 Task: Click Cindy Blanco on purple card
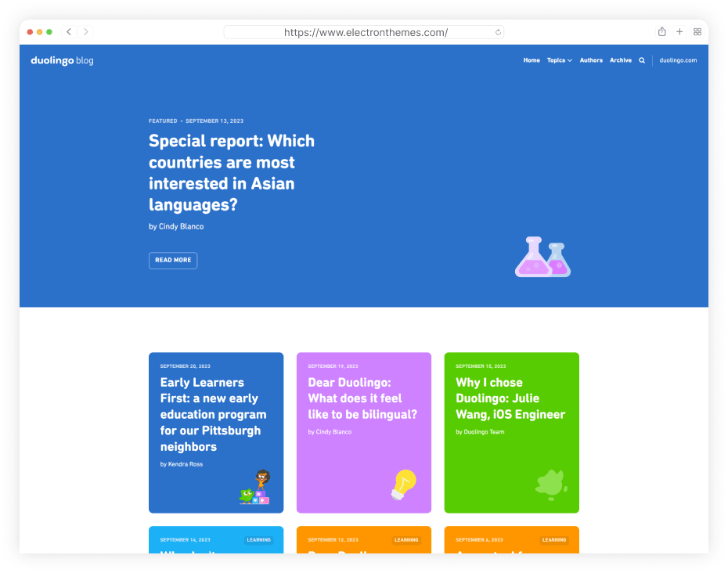(333, 432)
